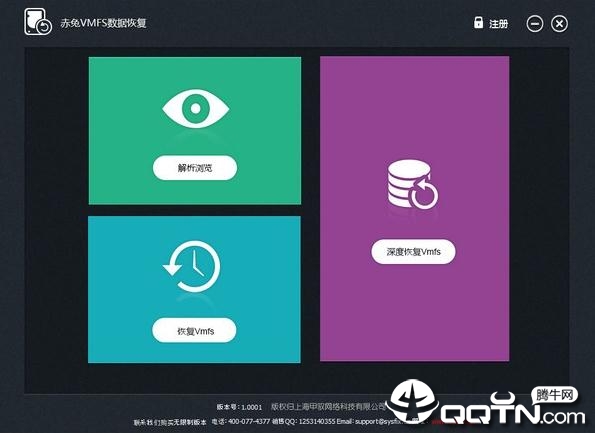The image size is (595, 433).
Task: Click the database deep recovery icon
Action: (413, 184)
